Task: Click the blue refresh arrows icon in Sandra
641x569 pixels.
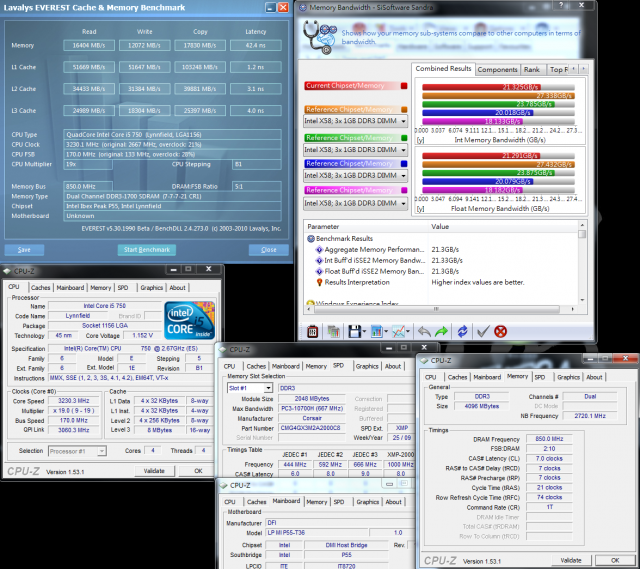Action: pos(462,331)
